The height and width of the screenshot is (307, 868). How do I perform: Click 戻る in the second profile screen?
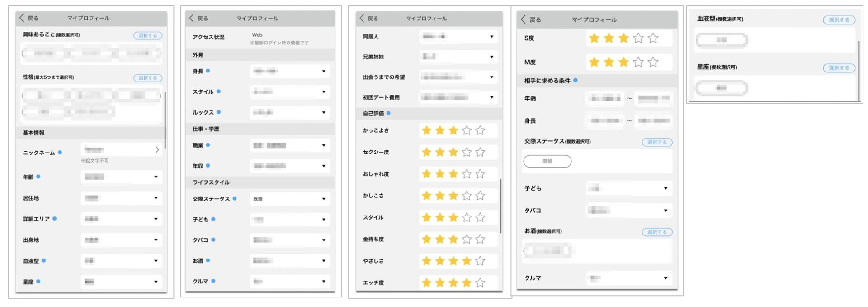199,19
